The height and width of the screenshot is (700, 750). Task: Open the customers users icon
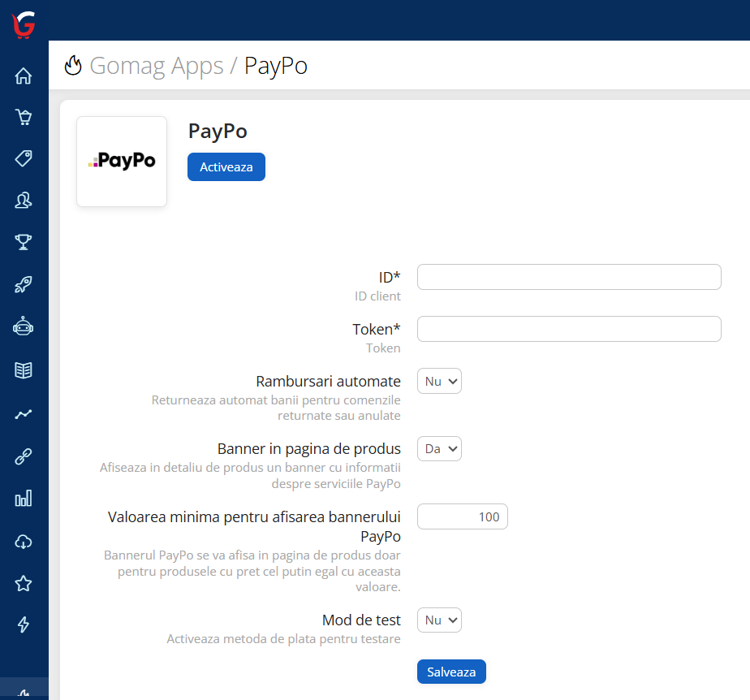[x=24, y=200]
